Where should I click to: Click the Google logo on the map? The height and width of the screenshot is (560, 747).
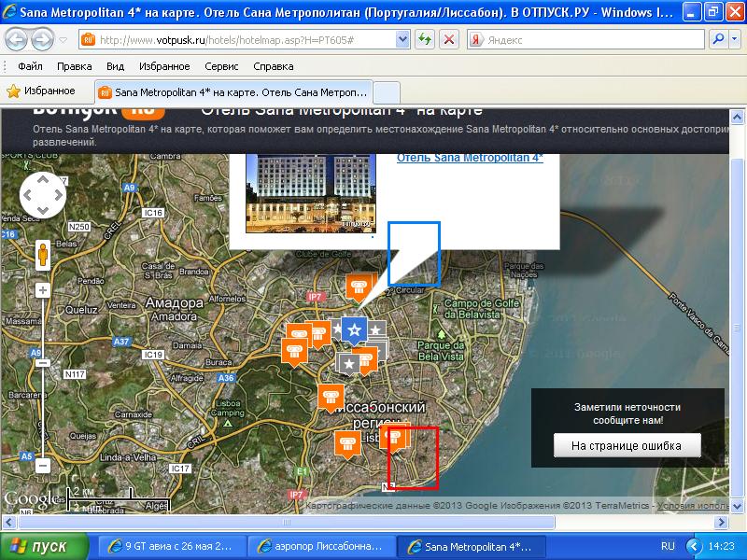(33, 498)
